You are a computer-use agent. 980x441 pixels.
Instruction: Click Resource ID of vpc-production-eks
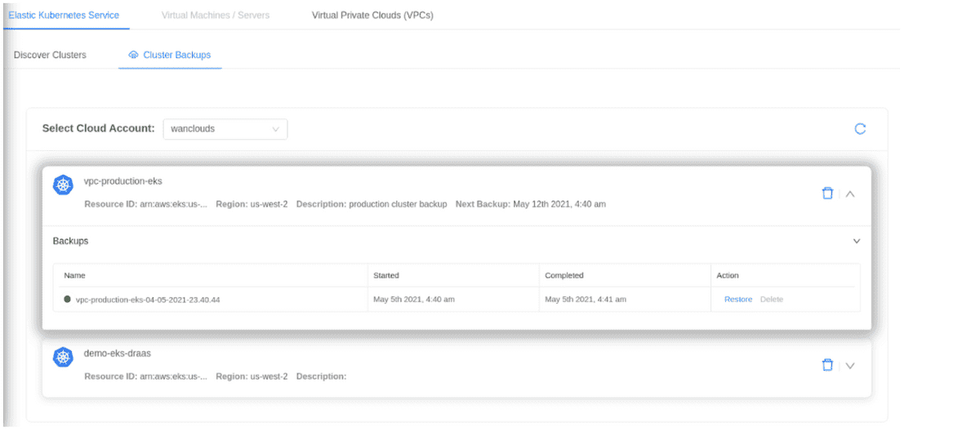(x=146, y=204)
